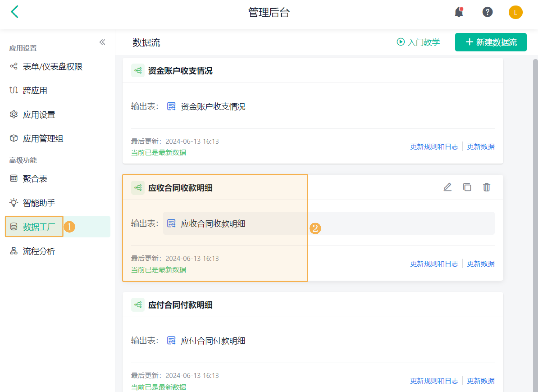Open output table 资金账户收支情况

click(213, 106)
